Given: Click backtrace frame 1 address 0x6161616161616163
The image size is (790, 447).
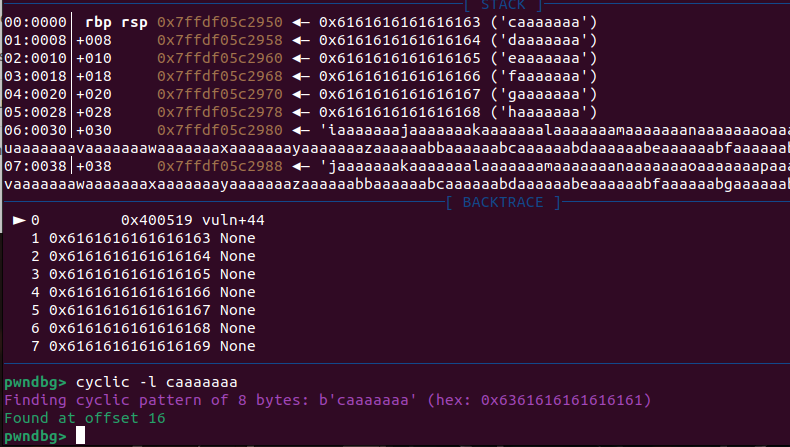Looking at the screenshot, I should (130, 238).
